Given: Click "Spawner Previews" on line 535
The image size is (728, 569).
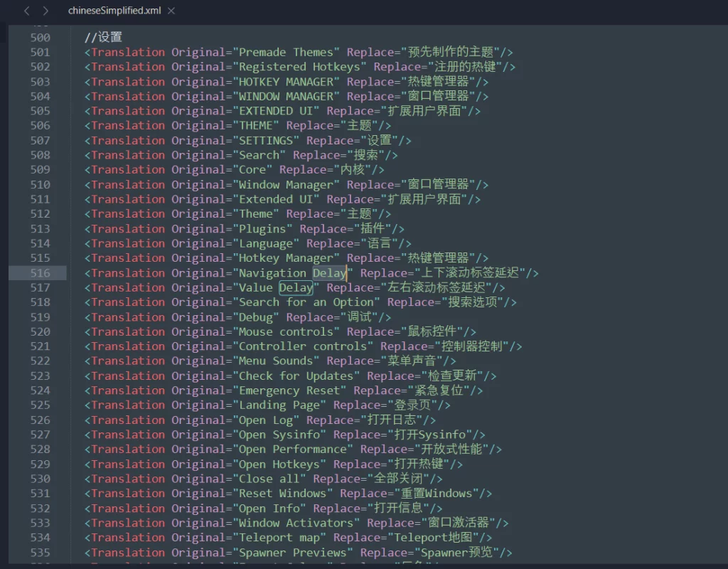Looking at the screenshot, I should 293,552.
